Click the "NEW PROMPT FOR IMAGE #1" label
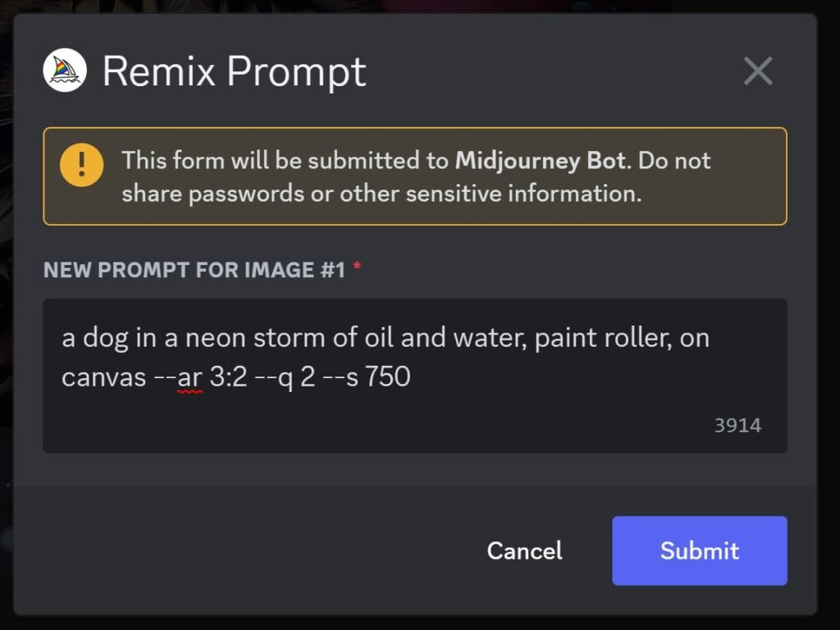Screen dimensions: 840x630 pos(194,270)
